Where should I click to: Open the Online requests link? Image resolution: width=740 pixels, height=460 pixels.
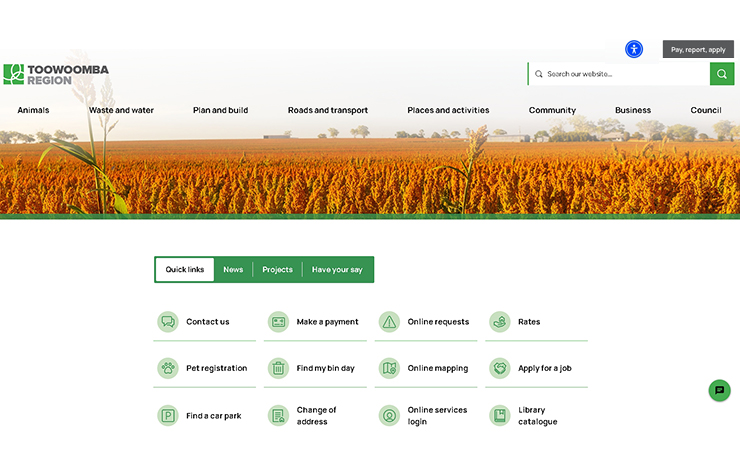pos(438,322)
